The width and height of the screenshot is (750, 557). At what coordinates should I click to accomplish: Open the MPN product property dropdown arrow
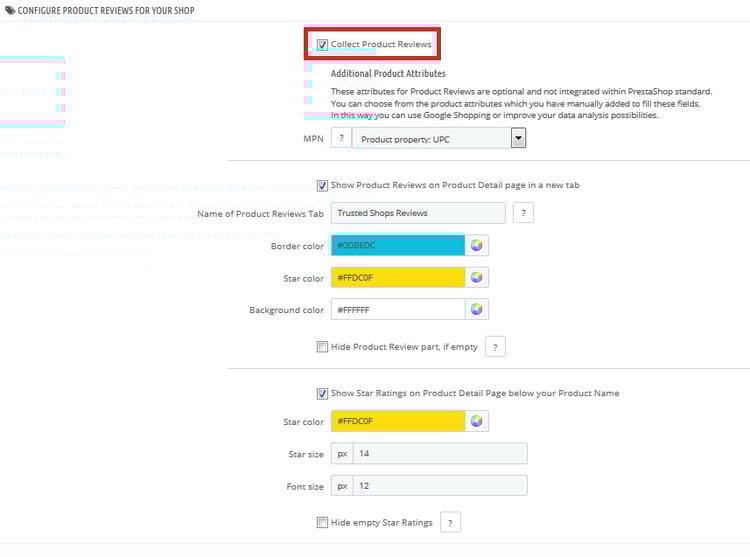pyautogui.click(x=518, y=138)
